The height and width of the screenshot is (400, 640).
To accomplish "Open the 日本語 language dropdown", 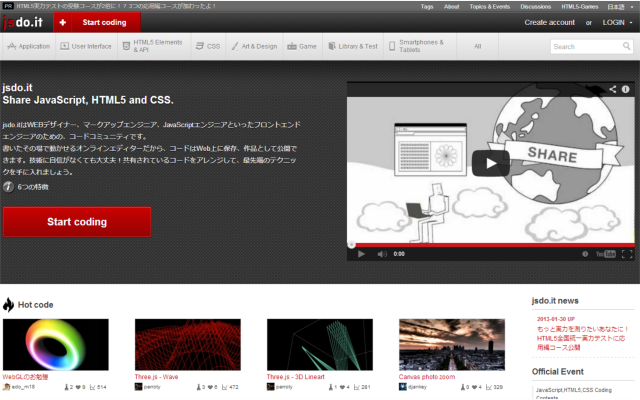I will (620, 7).
